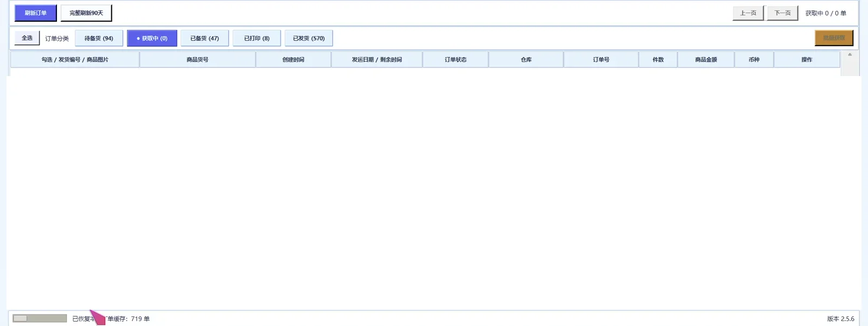This screenshot has height=326, width=868.
Task: Click the 币种 column header
Action: (x=754, y=59)
